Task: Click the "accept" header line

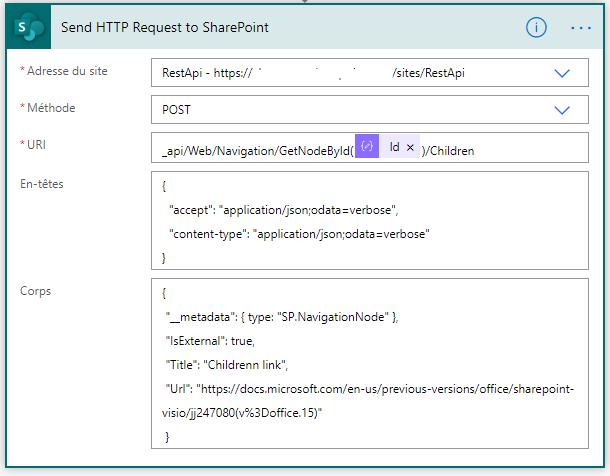Action: coord(284,210)
